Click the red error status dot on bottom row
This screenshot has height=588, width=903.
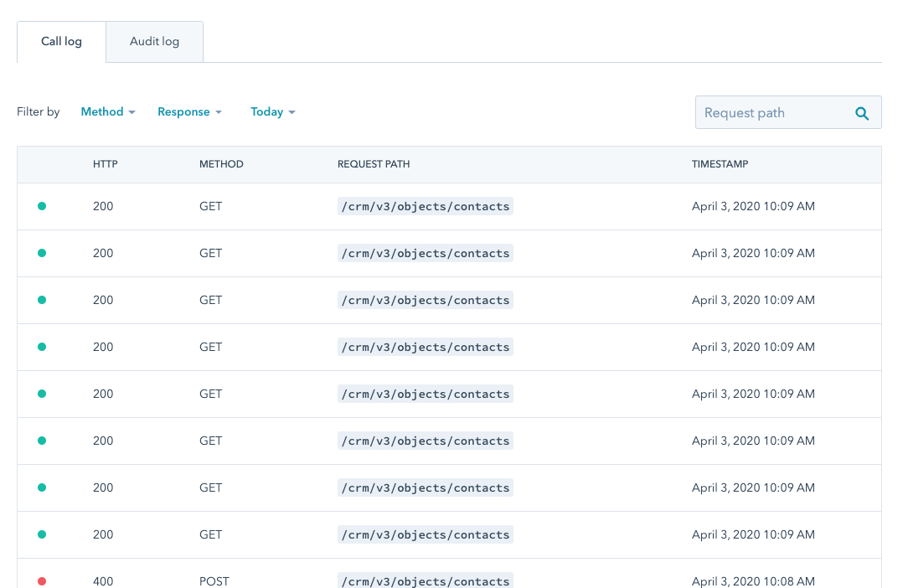[x=42, y=581]
